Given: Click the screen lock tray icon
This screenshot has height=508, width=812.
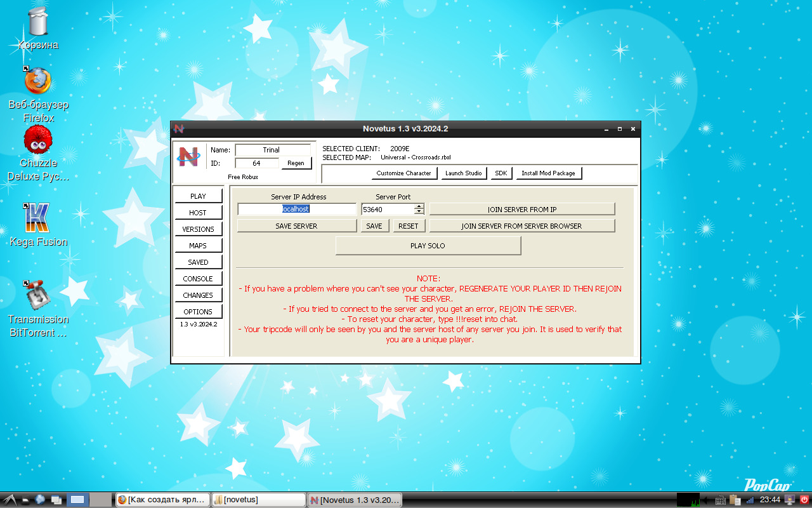Looking at the screenshot, I should coord(790,500).
